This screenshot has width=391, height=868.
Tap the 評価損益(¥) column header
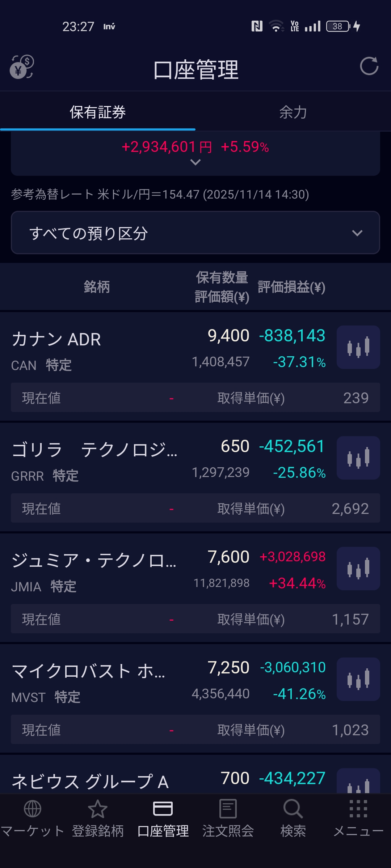pyautogui.click(x=291, y=287)
